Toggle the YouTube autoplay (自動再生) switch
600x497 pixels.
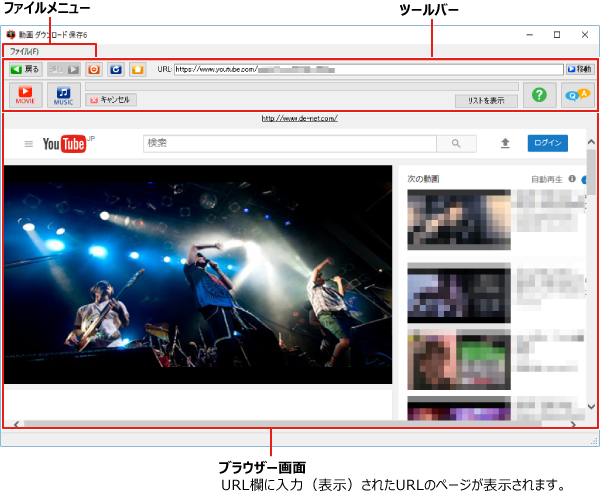(584, 179)
